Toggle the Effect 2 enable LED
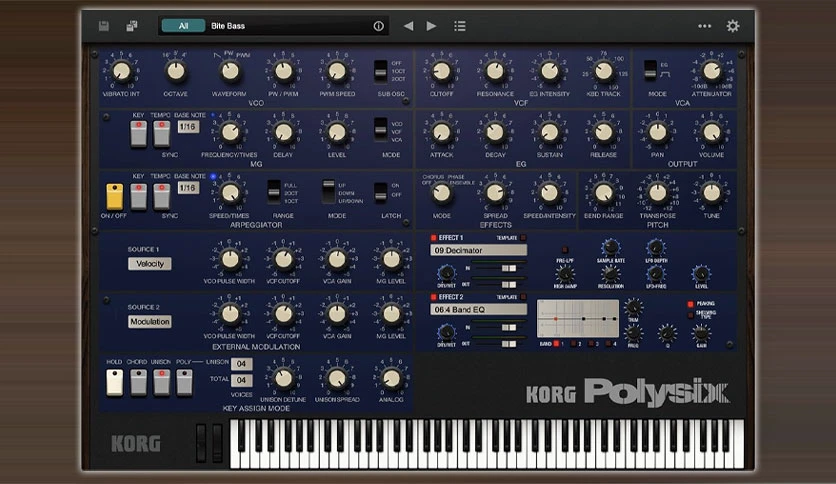The image size is (836, 484). pyautogui.click(x=433, y=297)
